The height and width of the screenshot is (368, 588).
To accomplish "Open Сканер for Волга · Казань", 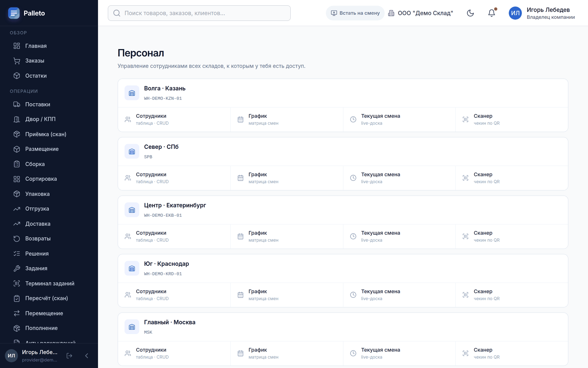I will coord(512,119).
